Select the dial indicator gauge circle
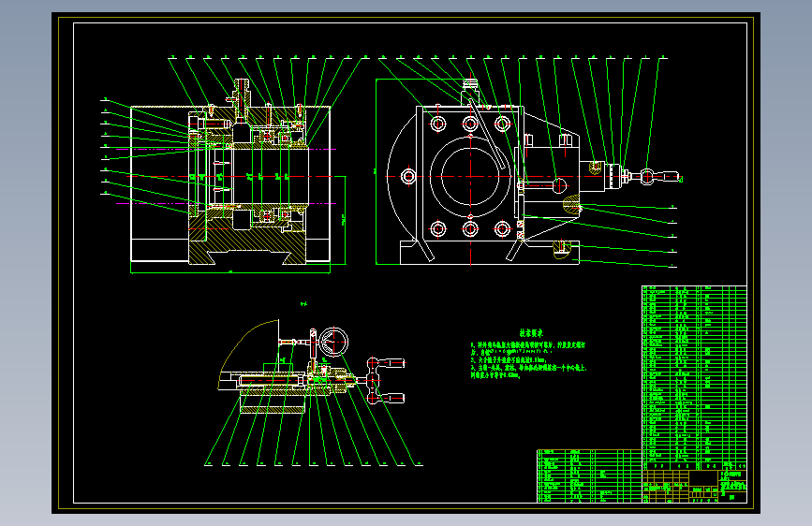 coord(333,342)
